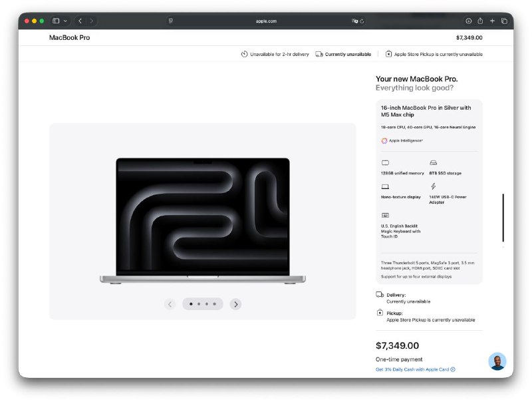The image size is (532, 402).
Task: Click the Share icon in toolbar
Action: 480,21
